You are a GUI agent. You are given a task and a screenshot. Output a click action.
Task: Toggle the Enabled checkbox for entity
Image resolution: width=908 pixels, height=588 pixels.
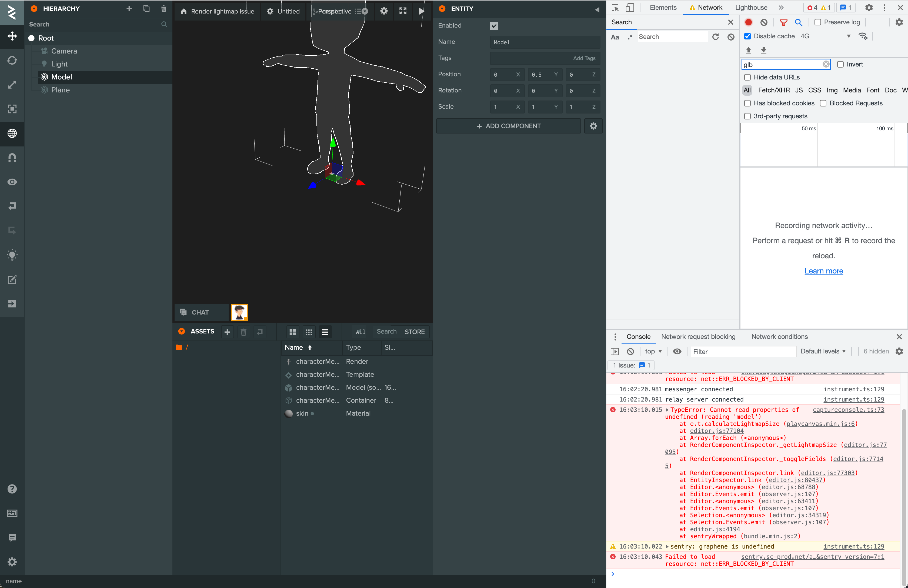point(494,26)
